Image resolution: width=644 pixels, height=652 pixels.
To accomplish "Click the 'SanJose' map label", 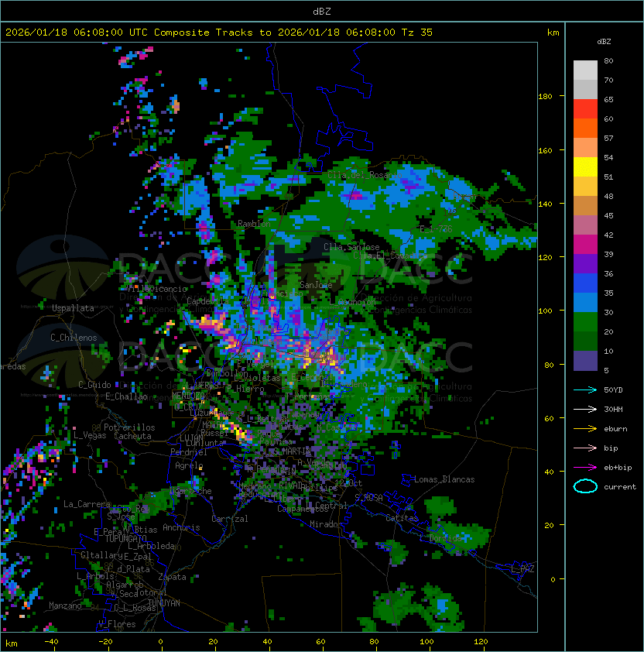I will click(316, 285).
